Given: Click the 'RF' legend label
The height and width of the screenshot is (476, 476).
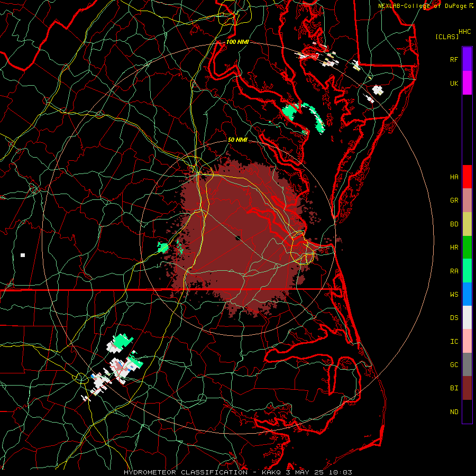Looking at the screenshot, I should (x=454, y=59).
